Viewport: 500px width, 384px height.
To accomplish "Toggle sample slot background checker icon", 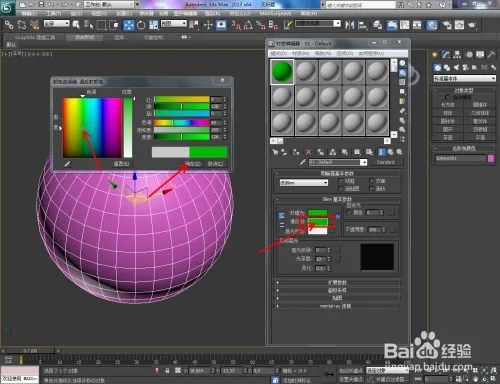I will click(402, 82).
